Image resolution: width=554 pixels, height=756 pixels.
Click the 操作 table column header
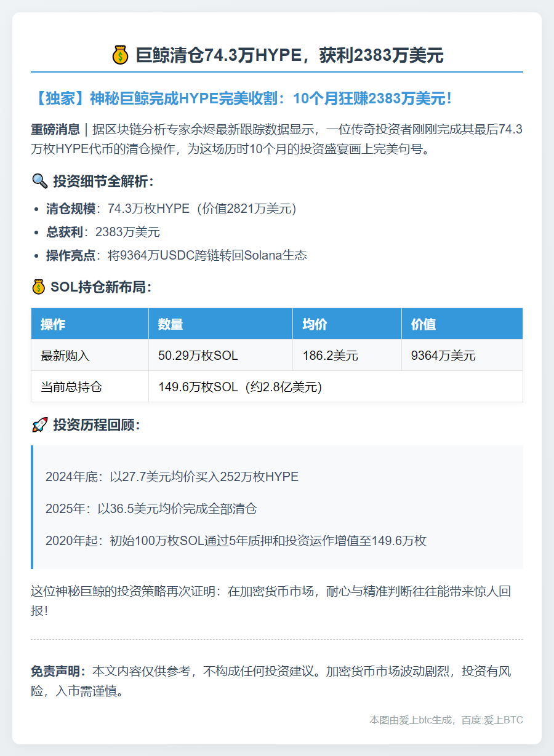tap(53, 324)
